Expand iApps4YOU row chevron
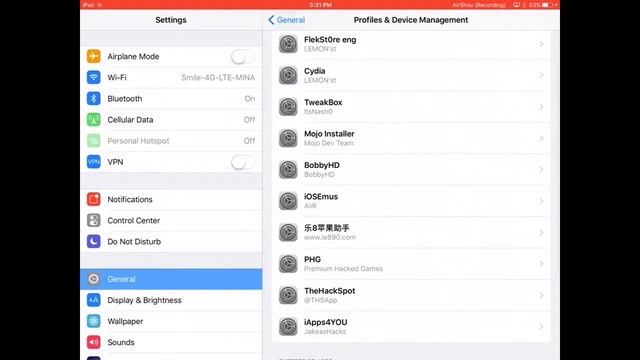 (541, 327)
